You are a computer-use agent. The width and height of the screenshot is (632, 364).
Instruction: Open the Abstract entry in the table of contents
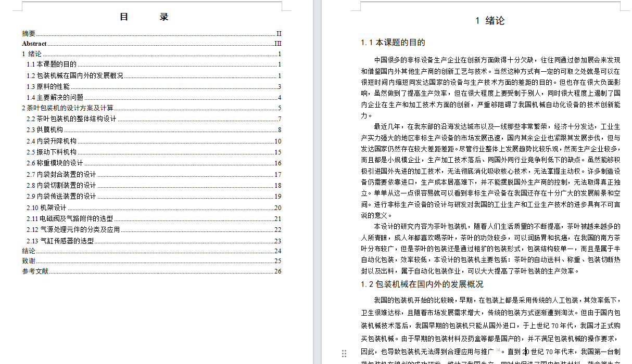151,44
